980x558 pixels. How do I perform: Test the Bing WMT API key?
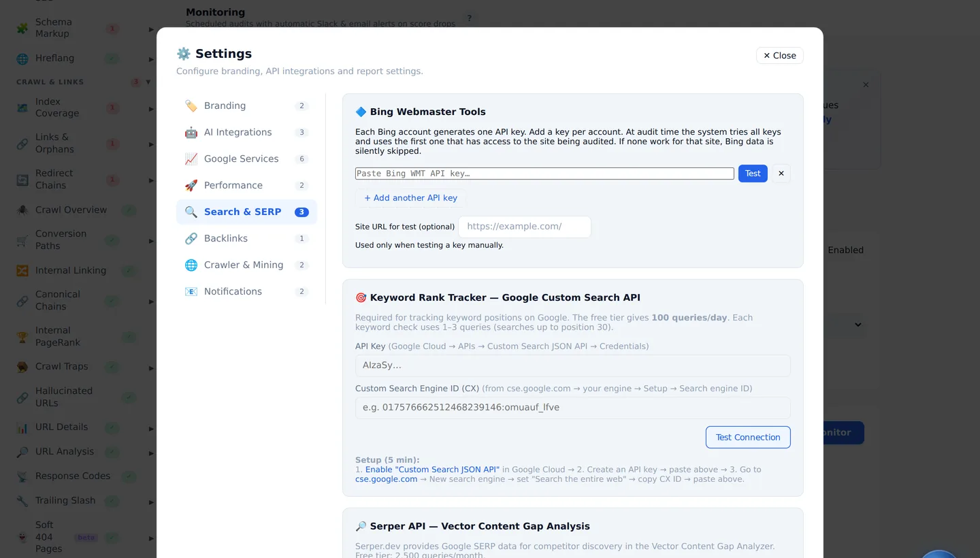753,174
